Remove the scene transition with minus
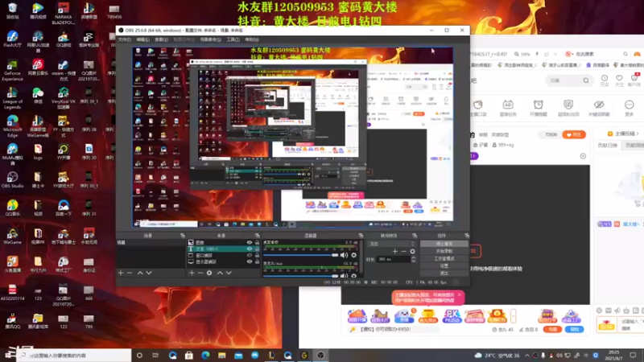 [x=404, y=251]
